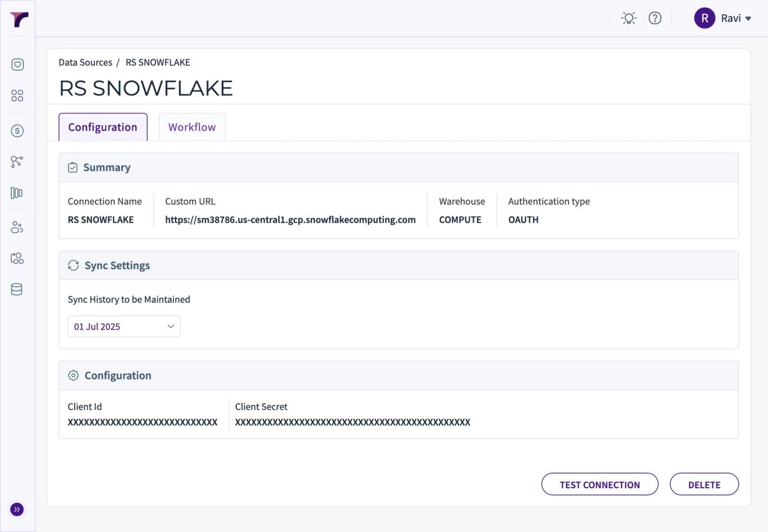Viewport: 768px width, 532px height.
Task: Click the Ravi avatar circle
Action: pyautogui.click(x=704, y=18)
